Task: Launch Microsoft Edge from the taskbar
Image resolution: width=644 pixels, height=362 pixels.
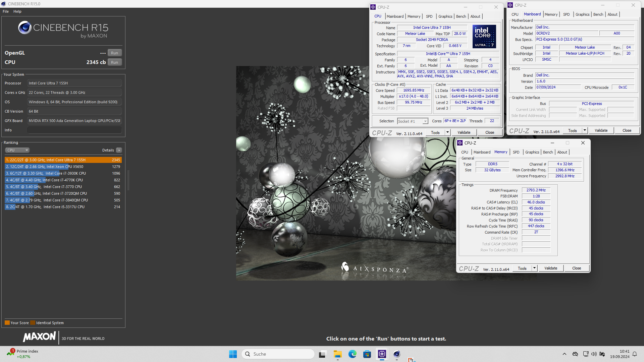Action: (x=352, y=354)
